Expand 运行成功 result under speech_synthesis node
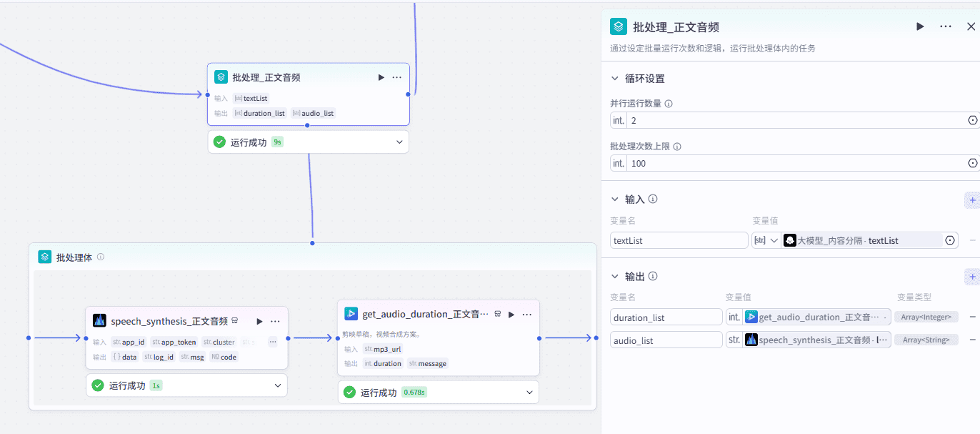Image resolution: width=980 pixels, height=434 pixels. [278, 385]
